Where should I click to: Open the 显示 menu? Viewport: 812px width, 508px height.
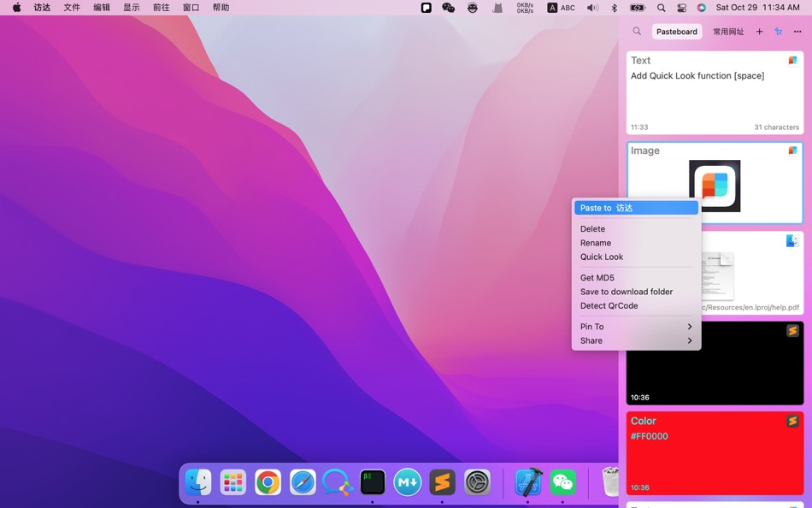click(x=132, y=8)
